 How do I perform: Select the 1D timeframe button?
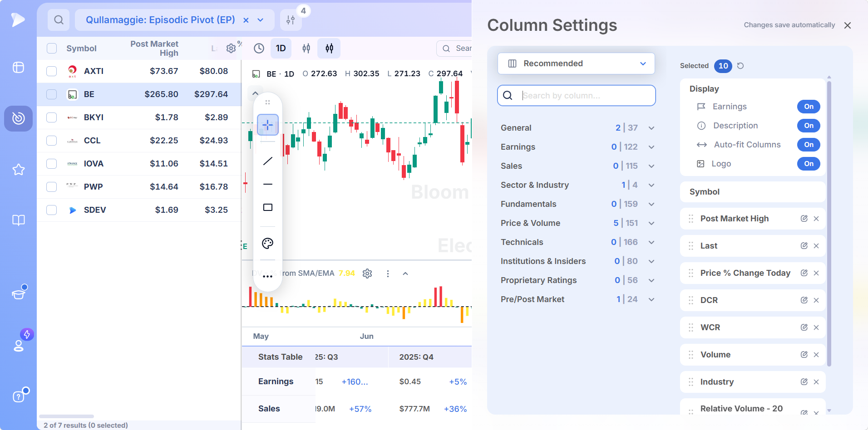pyautogui.click(x=281, y=49)
